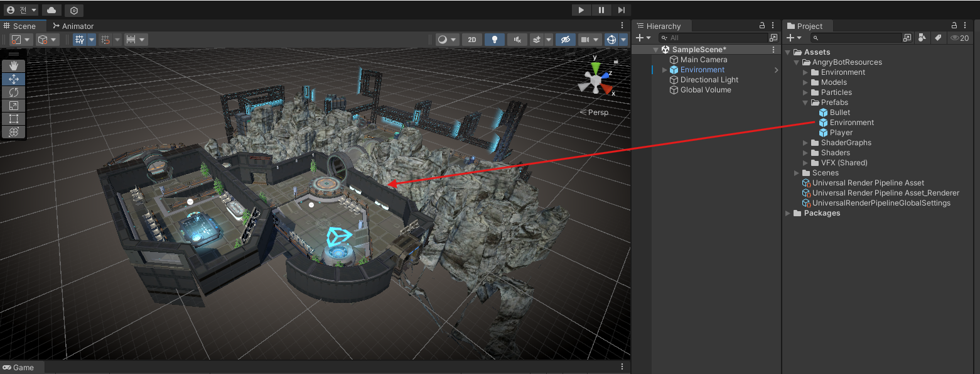Select the Player prefab in Project

coord(841,133)
